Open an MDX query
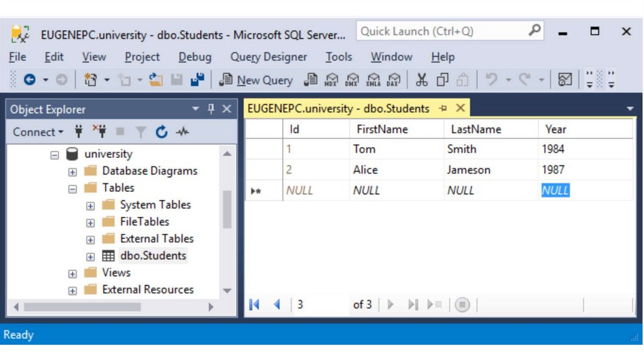Viewport: 644px width, 361px height. point(331,79)
